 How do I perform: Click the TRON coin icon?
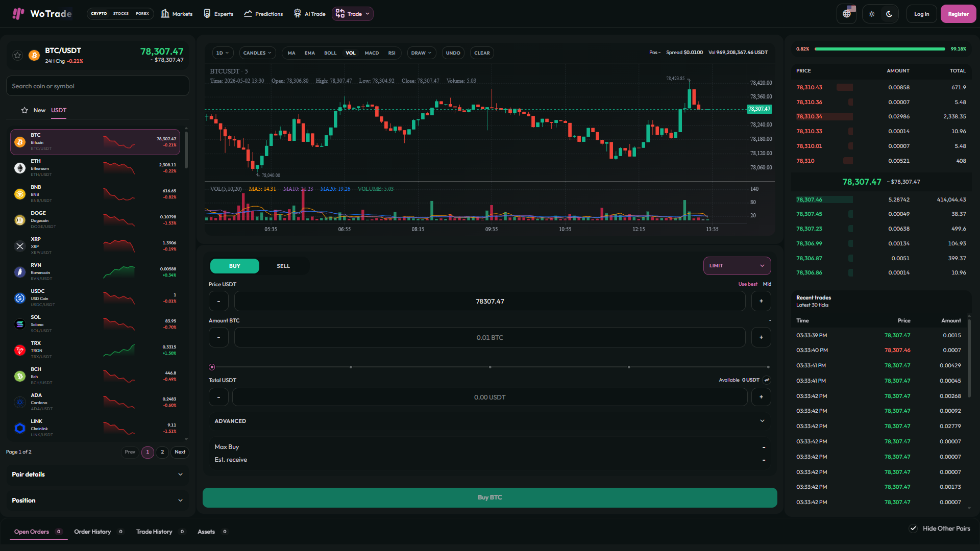pos(20,350)
